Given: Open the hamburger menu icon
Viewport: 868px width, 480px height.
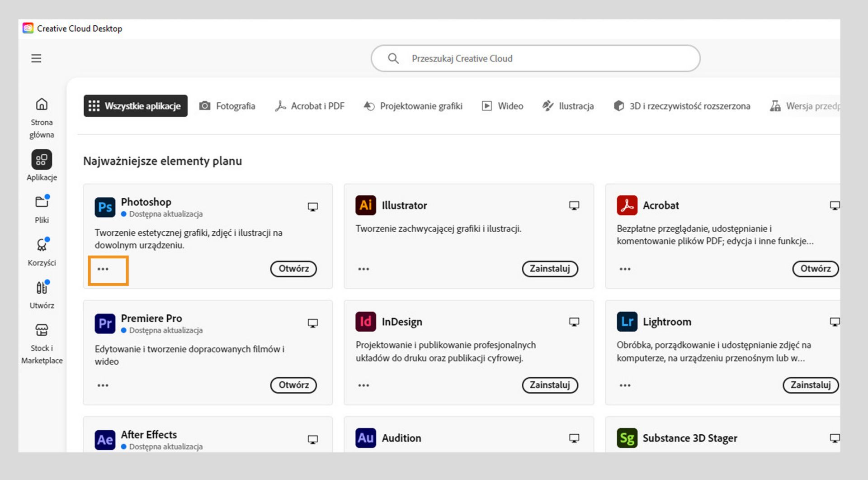Looking at the screenshot, I should 36,58.
